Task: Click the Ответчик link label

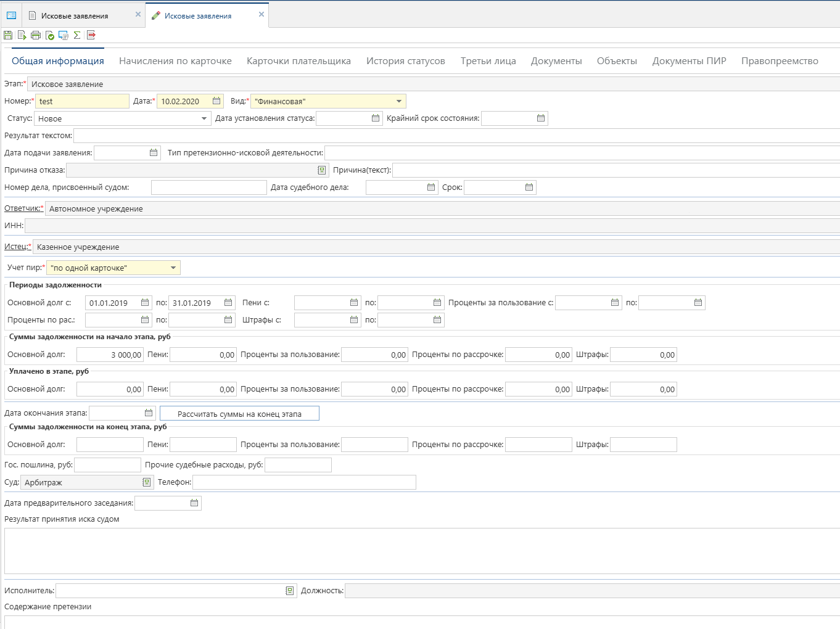Action: pyautogui.click(x=22, y=208)
